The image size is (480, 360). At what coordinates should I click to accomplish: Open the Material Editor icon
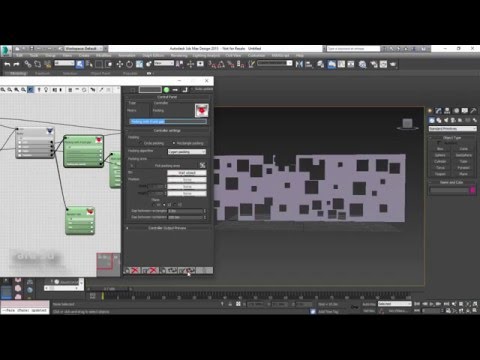[x=362, y=64]
